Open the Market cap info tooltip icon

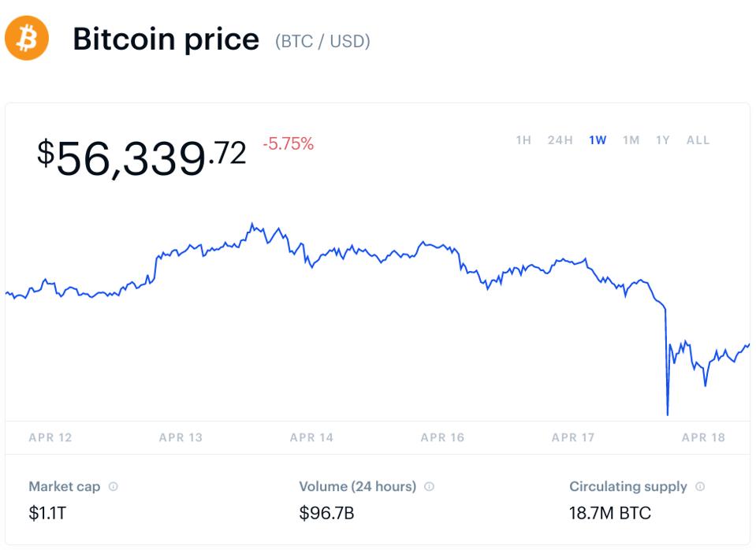click(114, 487)
